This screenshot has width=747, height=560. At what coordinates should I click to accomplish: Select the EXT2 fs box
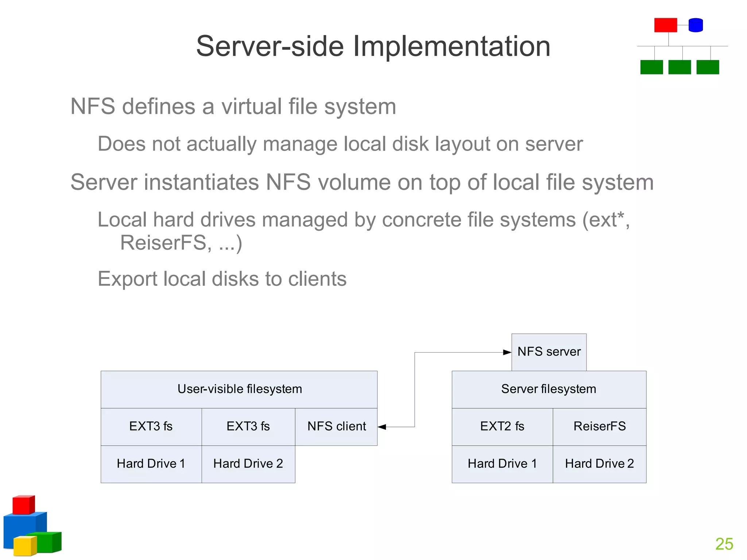502,427
